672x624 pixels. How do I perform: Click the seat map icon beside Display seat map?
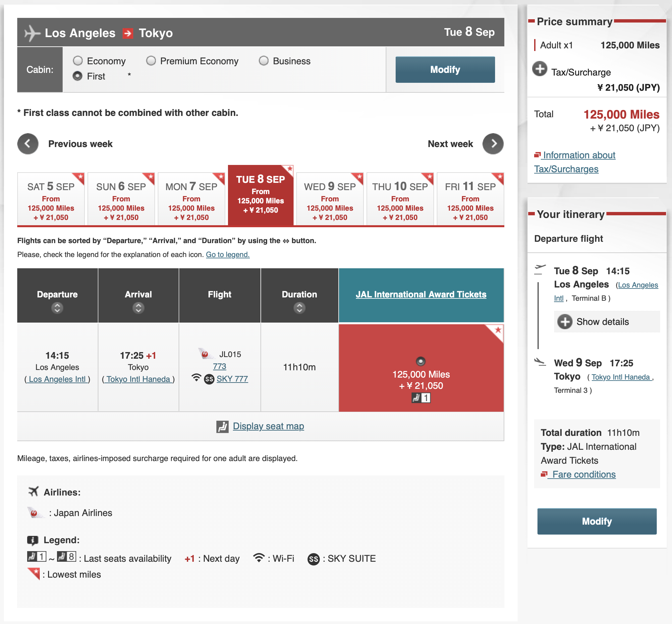coord(222,427)
